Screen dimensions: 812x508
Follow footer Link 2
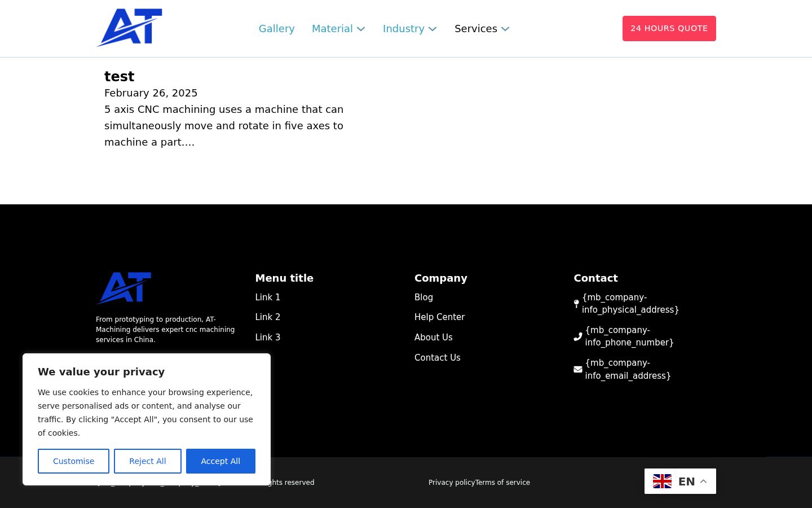[268, 317]
